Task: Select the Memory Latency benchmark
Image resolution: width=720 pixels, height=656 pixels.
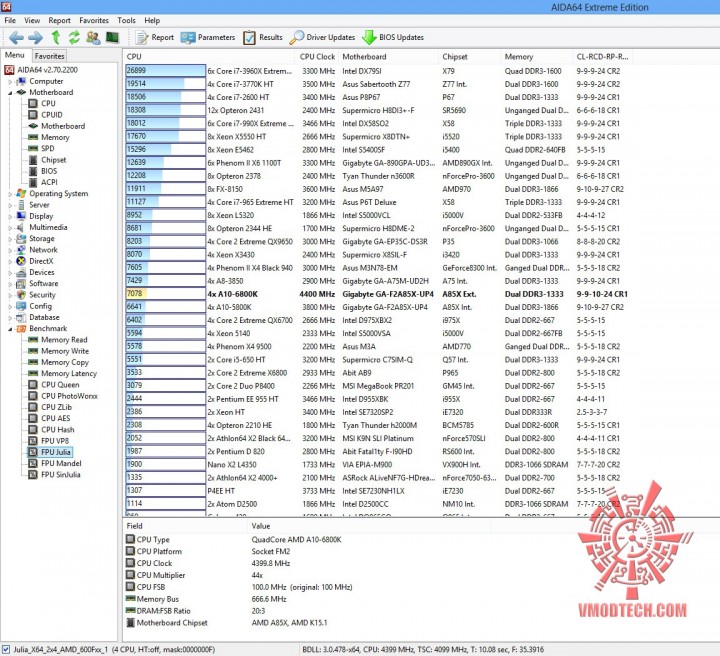Action: 62,374
